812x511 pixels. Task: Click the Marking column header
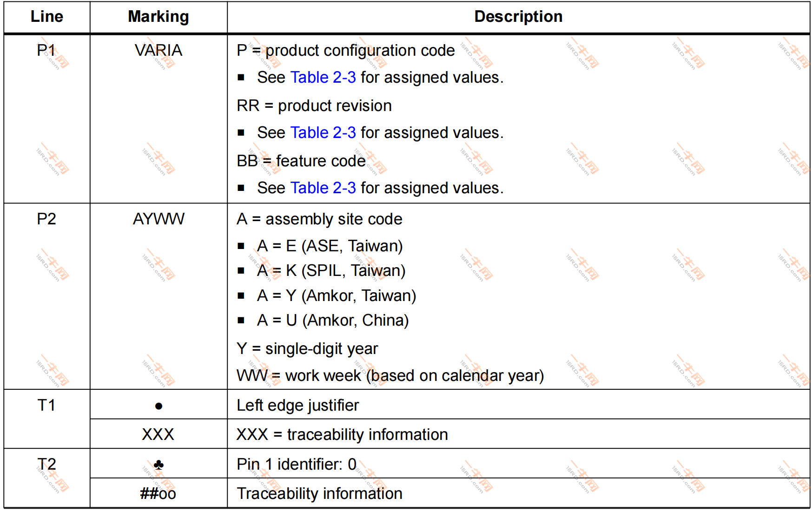(158, 17)
